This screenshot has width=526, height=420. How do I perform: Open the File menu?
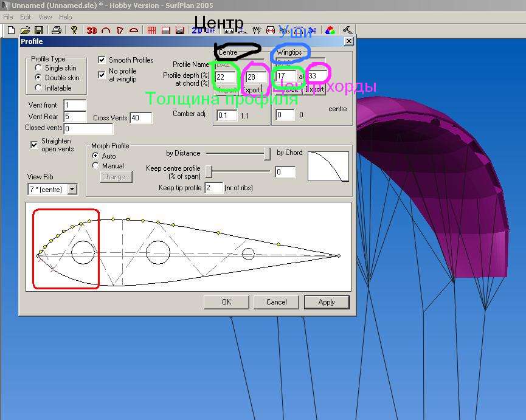pyautogui.click(x=8, y=17)
